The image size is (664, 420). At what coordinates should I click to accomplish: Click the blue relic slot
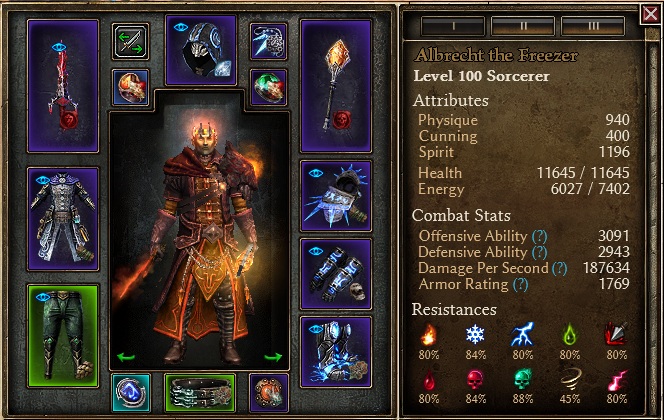coord(131,393)
